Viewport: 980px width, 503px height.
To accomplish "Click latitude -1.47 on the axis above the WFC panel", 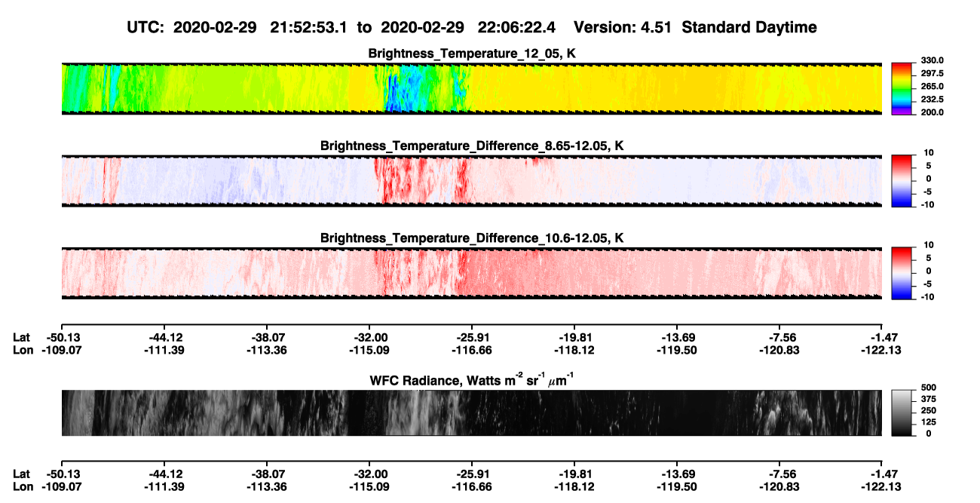I will [x=885, y=337].
